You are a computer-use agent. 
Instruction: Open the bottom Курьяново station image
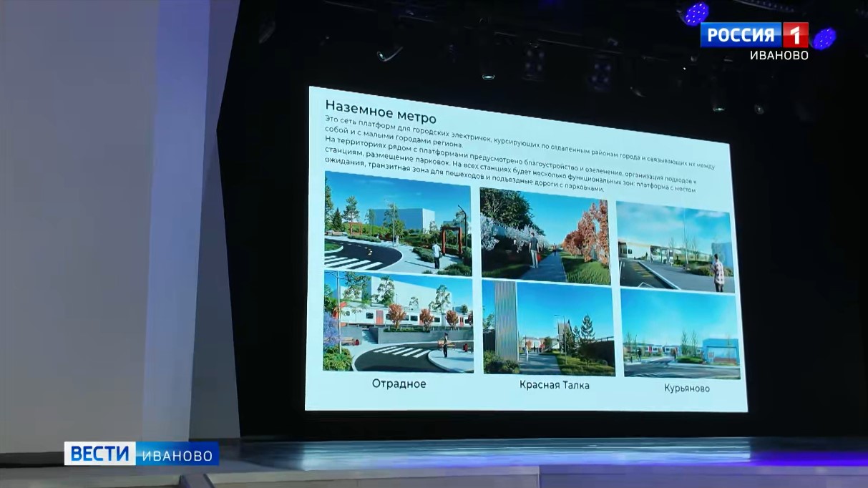pos(680,334)
